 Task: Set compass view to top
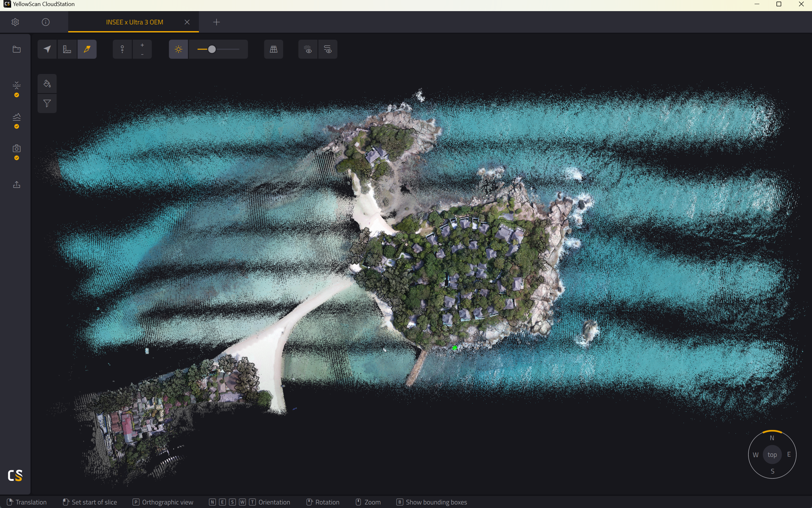click(x=772, y=455)
